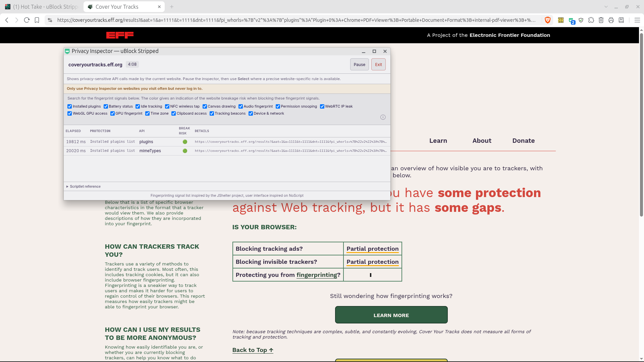Image resolution: width=644 pixels, height=362 pixels.
Task: Open the uBlock Stripped extension icon with badge 2
Action: click(572, 21)
